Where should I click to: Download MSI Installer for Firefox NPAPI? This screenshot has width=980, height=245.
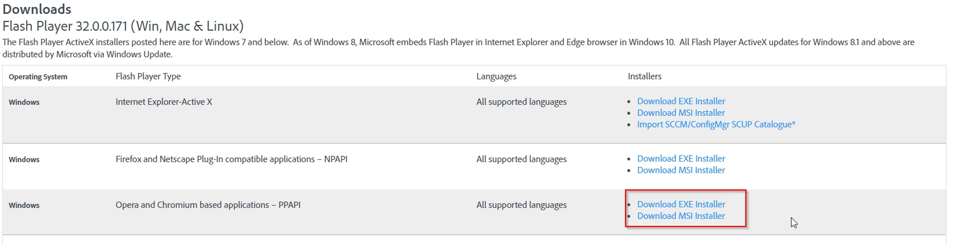pyautogui.click(x=681, y=170)
